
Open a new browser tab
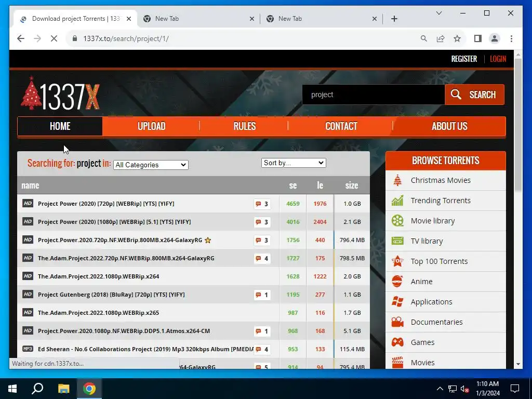point(394,19)
